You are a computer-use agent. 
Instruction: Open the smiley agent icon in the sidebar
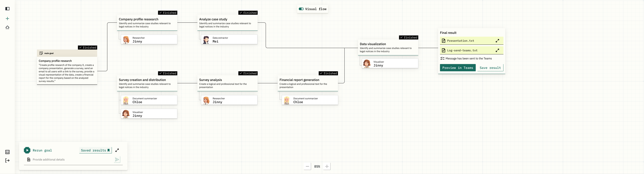pyautogui.click(x=8, y=152)
